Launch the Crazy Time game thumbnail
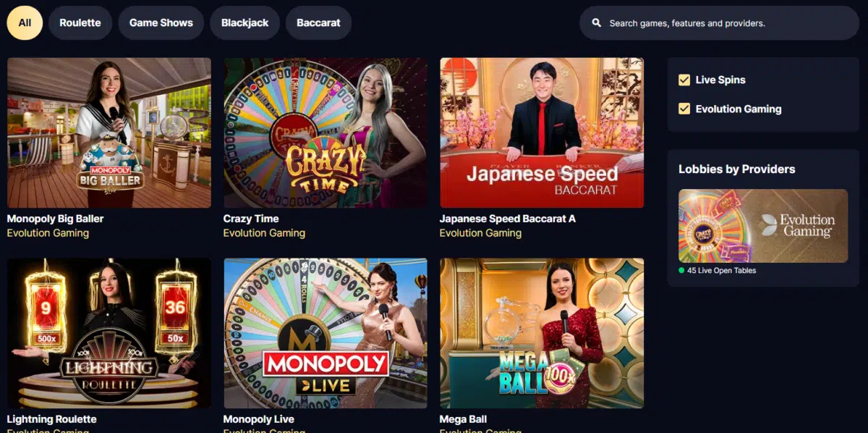 click(325, 133)
